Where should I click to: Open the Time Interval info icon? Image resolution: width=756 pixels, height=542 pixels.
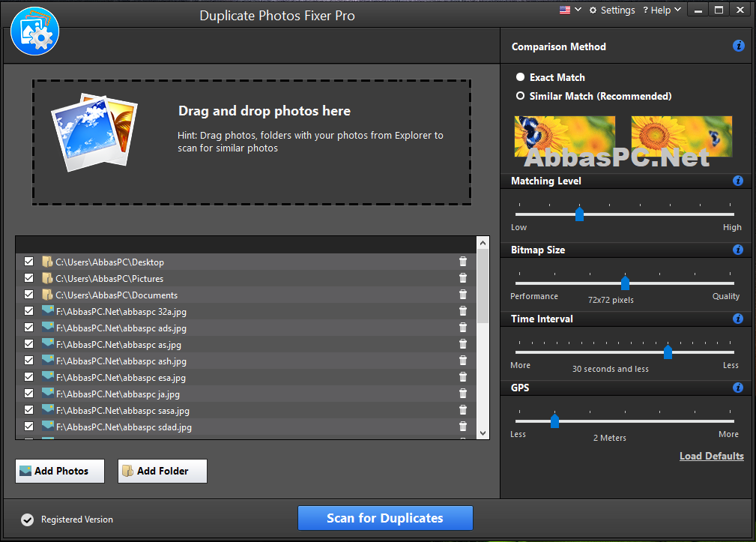click(x=738, y=319)
